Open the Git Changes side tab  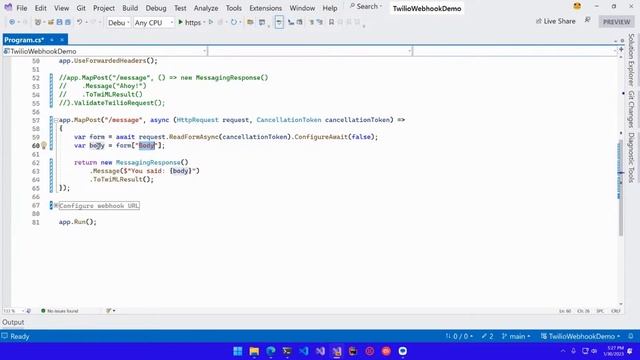[x=631, y=109]
